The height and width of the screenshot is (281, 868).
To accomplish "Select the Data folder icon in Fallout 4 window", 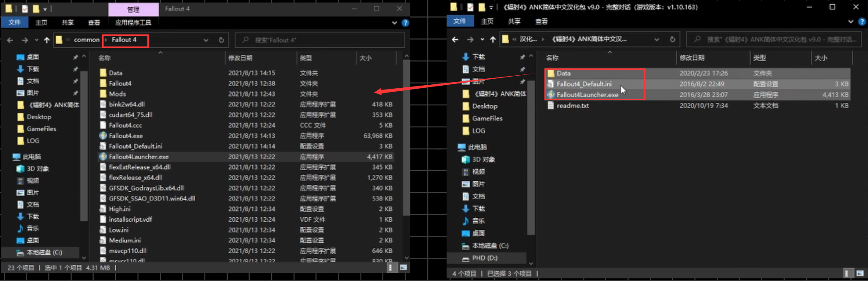I will [x=103, y=73].
